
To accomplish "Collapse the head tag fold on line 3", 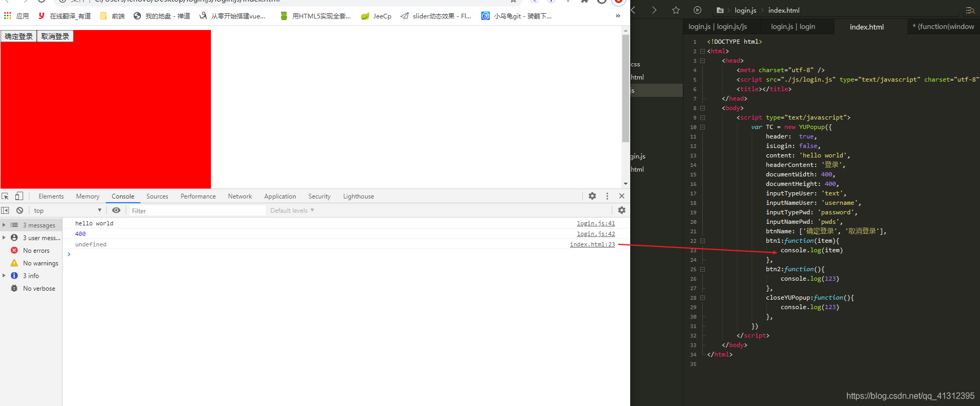I will [x=702, y=61].
